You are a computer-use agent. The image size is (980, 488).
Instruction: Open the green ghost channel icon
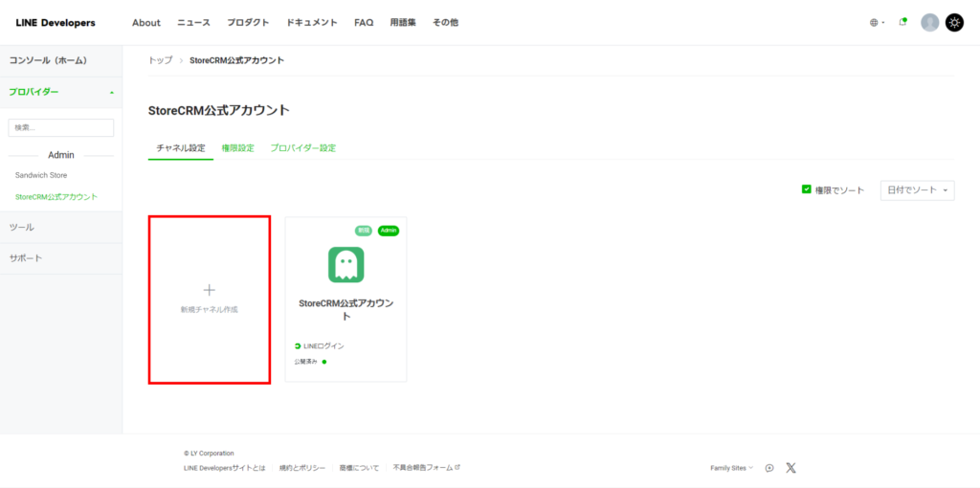(x=346, y=264)
